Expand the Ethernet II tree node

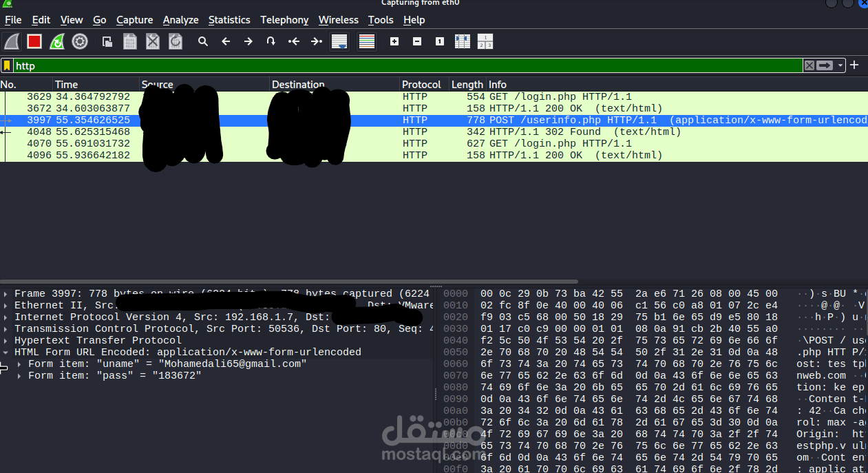pyautogui.click(x=6, y=306)
